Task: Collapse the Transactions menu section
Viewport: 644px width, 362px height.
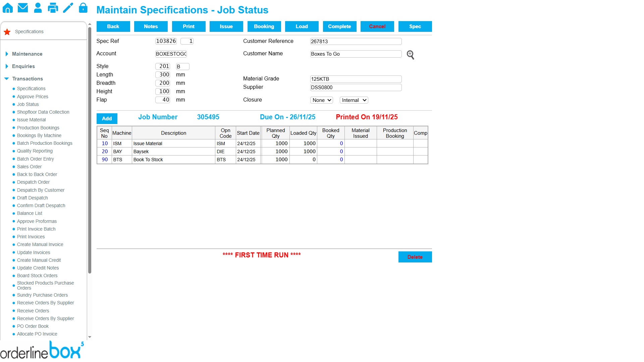Action: click(x=27, y=79)
